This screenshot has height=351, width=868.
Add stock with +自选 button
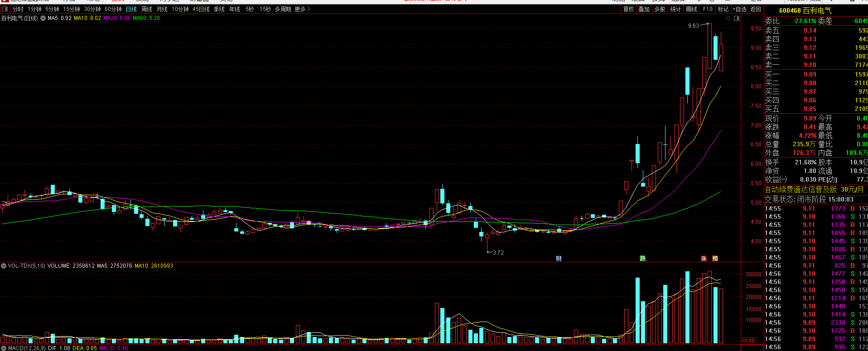pos(740,9)
